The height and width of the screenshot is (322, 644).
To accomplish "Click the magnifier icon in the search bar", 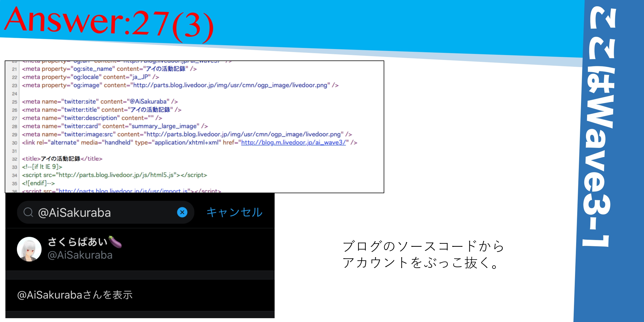I will (28, 212).
